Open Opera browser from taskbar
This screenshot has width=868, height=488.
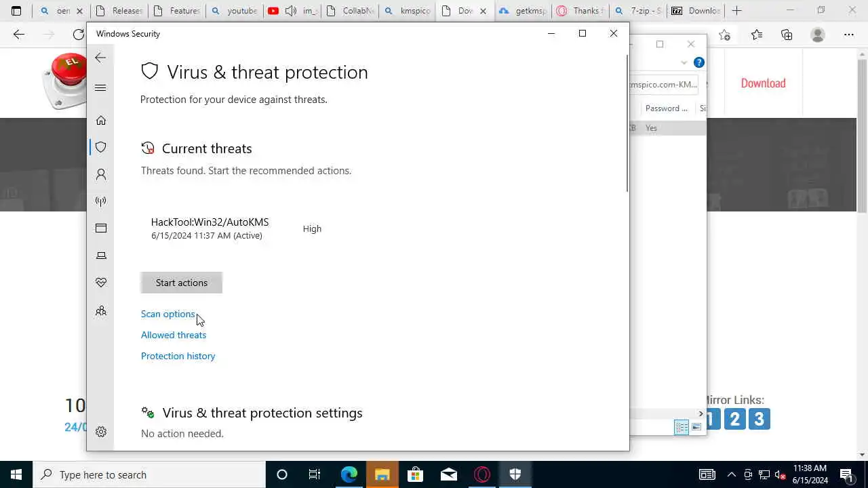pos(482,474)
